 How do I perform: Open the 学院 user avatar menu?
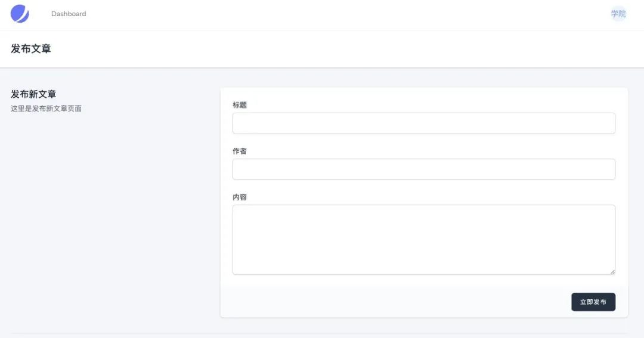(x=618, y=14)
